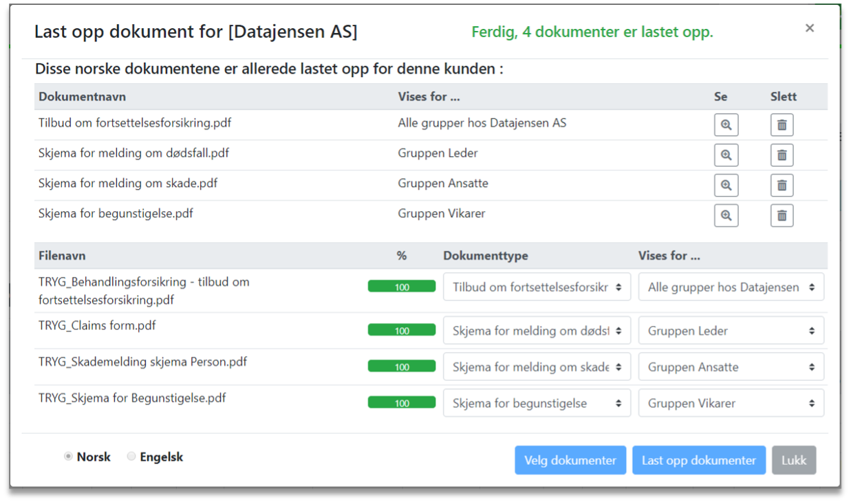Trash the Skjema for melding om dødsfall.pdf
Image resolution: width=851 pixels, height=504 pixels.
tap(782, 155)
